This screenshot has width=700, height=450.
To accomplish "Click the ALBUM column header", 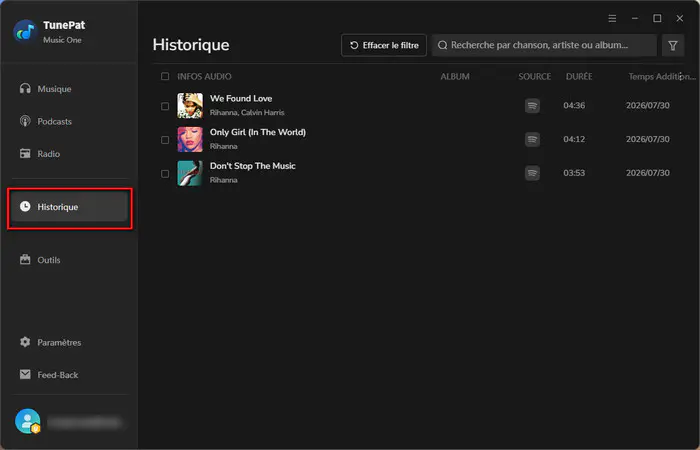I will coord(455,77).
